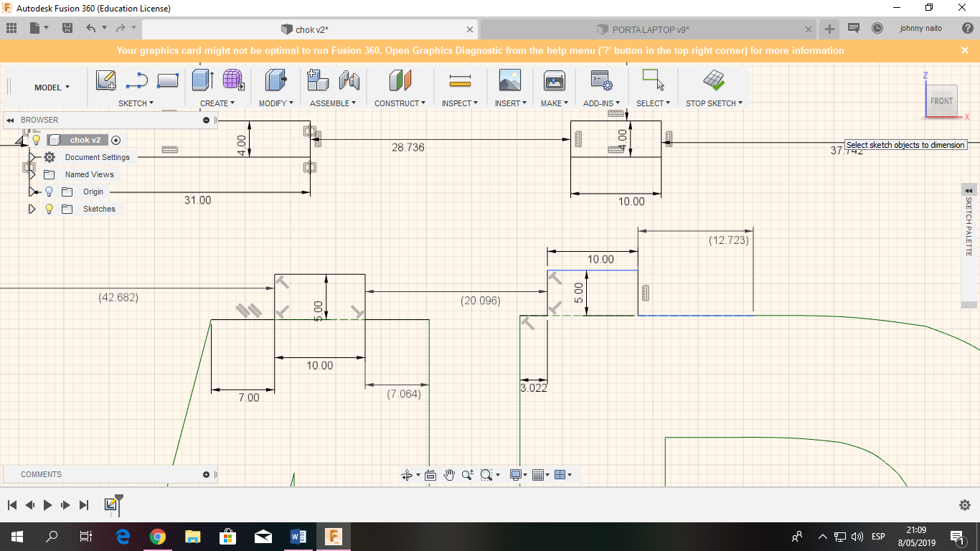Expand the Comments panel plus button
The height and width of the screenshot is (551, 980).
[206, 474]
